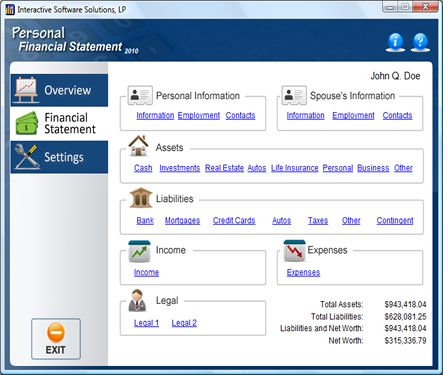
Task: Open the Autos link under Assets
Action: pos(257,168)
